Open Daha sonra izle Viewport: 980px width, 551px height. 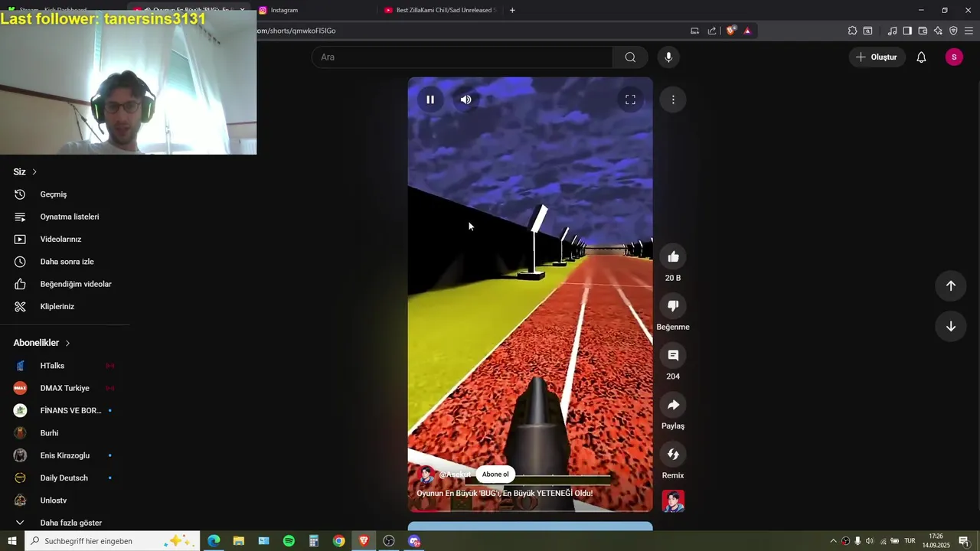(67, 262)
